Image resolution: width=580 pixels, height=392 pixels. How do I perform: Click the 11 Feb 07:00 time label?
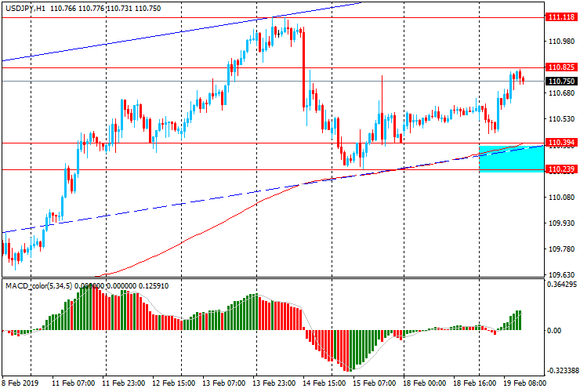point(73,383)
